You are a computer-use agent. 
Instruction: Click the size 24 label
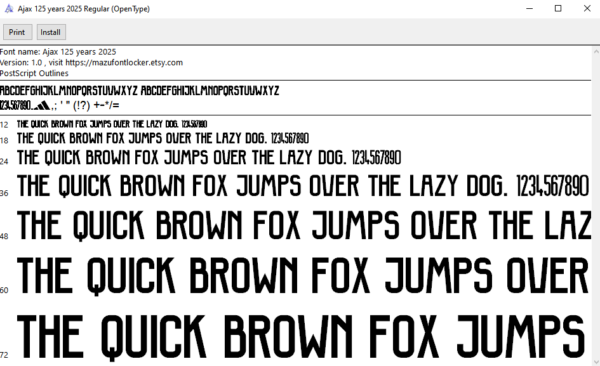[4, 162]
